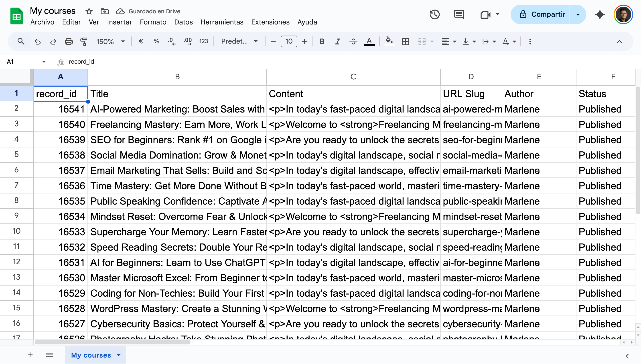Toggle bold formatting
The width and height of the screenshot is (641, 364).
click(x=322, y=42)
